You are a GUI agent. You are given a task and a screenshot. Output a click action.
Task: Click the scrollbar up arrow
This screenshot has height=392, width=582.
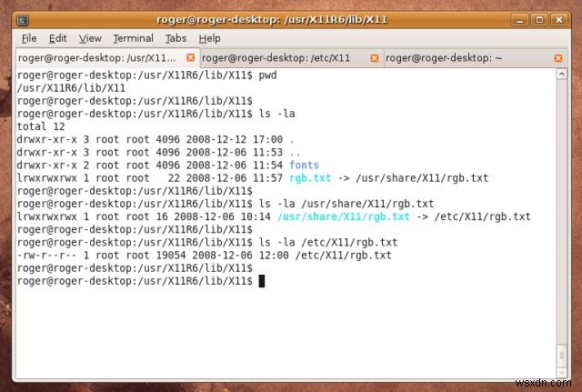coord(562,75)
